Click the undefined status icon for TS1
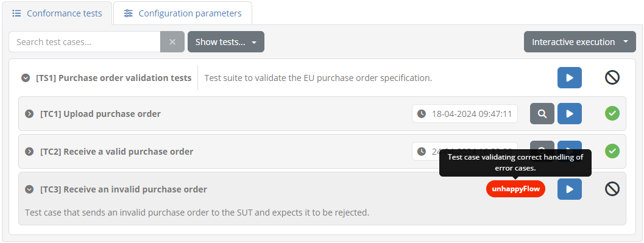This screenshot has height=243, width=644. tap(612, 77)
